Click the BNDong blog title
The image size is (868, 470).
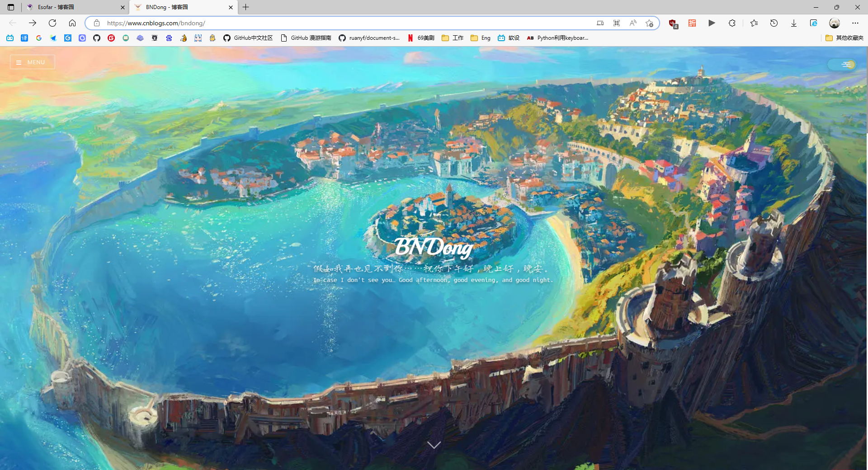434,247
